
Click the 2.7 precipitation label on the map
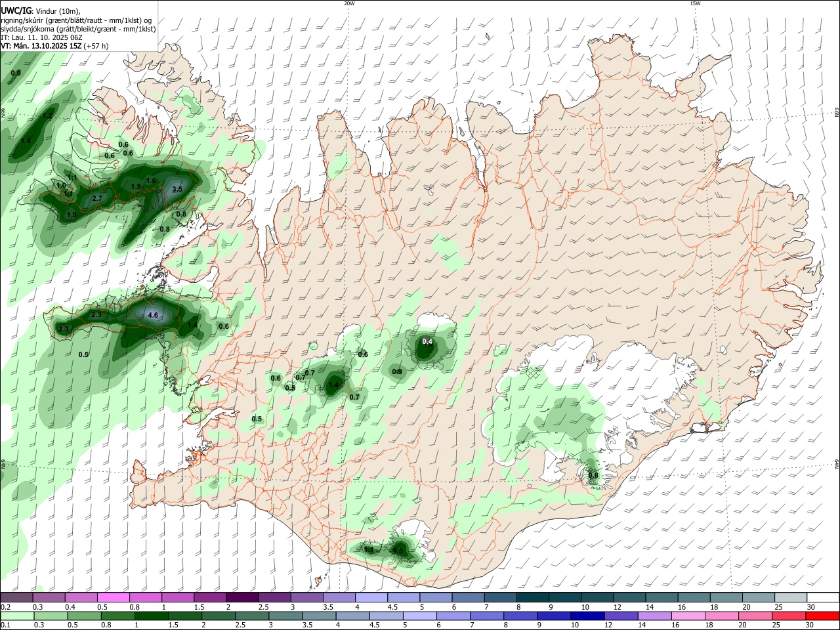(97, 198)
